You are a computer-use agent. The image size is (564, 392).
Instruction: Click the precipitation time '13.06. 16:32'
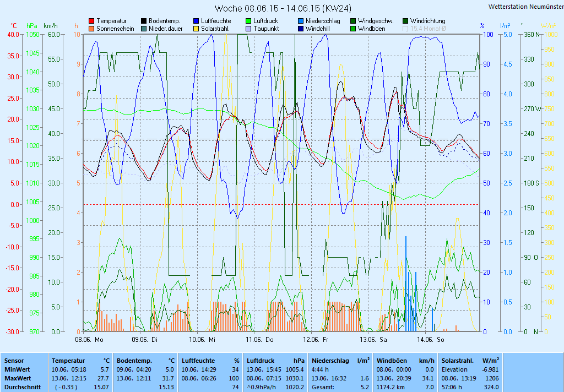[x=329, y=378]
